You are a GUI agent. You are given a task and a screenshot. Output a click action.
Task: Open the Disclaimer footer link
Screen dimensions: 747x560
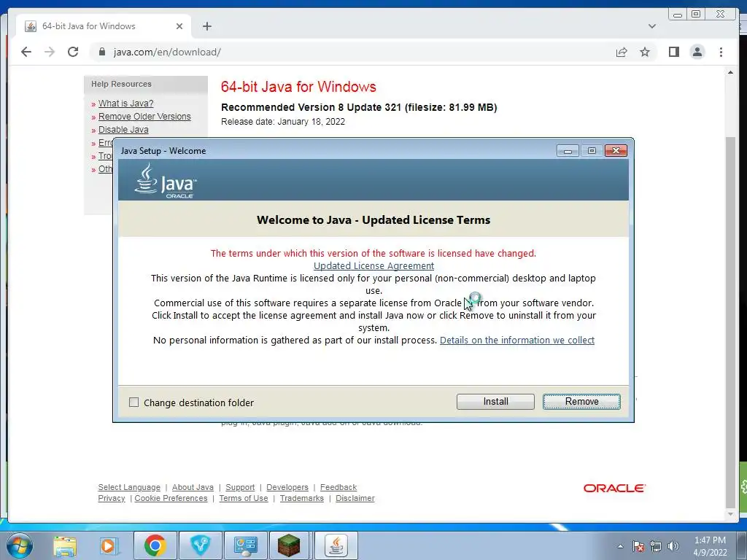click(355, 498)
